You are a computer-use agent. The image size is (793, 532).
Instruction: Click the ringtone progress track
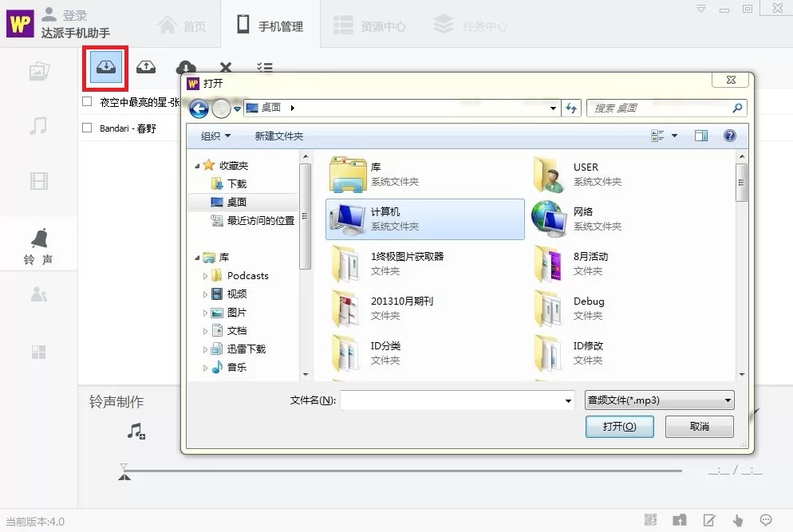403,471
